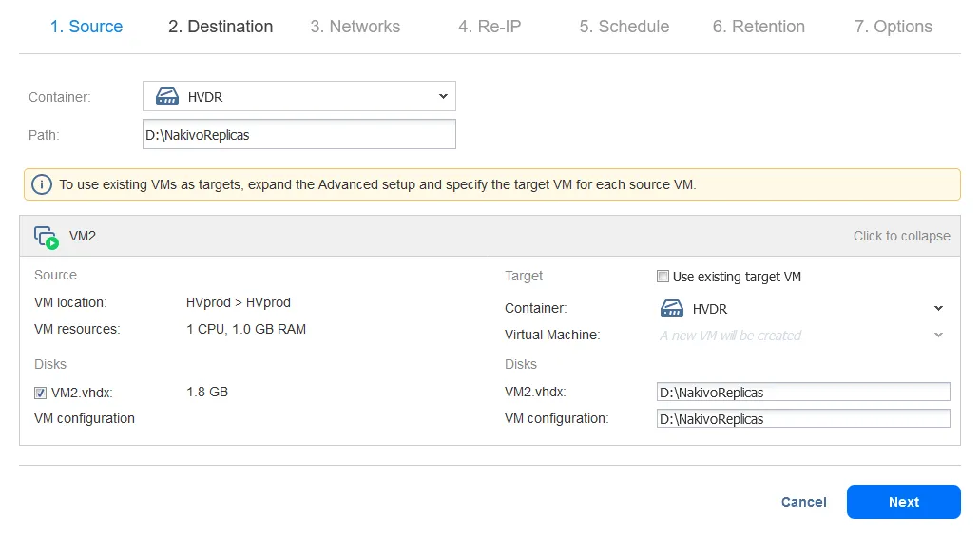
Task: Click the HVDR server icon in top Container field
Action: coord(167,96)
